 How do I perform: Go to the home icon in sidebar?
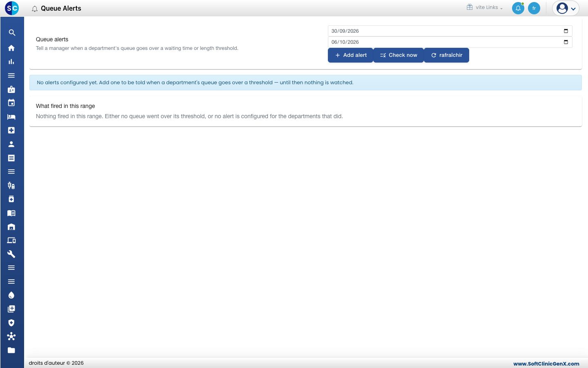(11, 48)
